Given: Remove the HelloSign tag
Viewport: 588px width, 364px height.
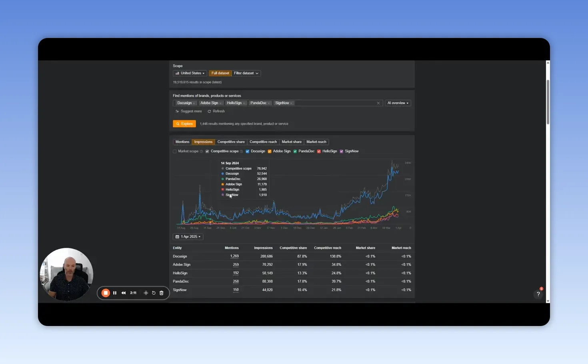Looking at the screenshot, I should 244,103.
